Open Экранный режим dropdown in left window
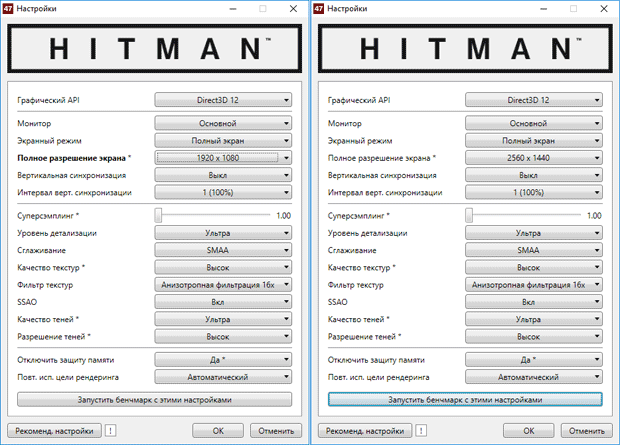This screenshot has height=445, width=620. click(x=223, y=141)
